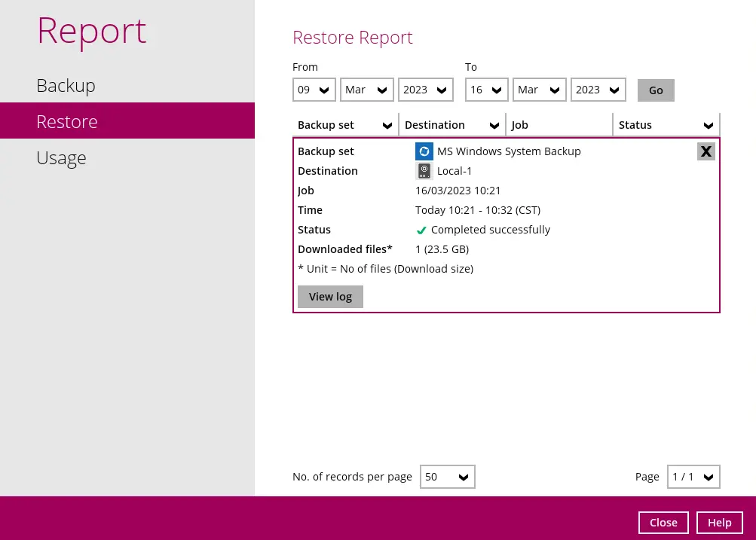
Task: Click the MS Windows System Backup icon
Action: click(x=424, y=151)
